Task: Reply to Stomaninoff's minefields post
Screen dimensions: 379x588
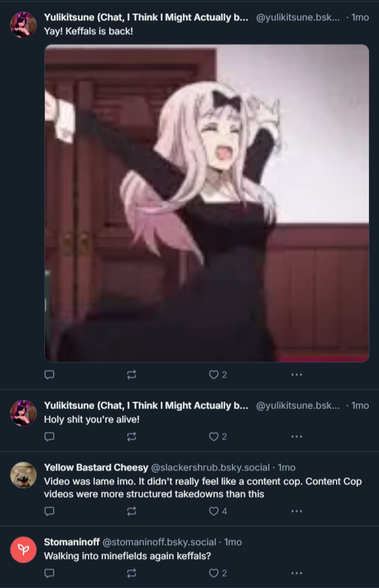Action: (x=49, y=573)
